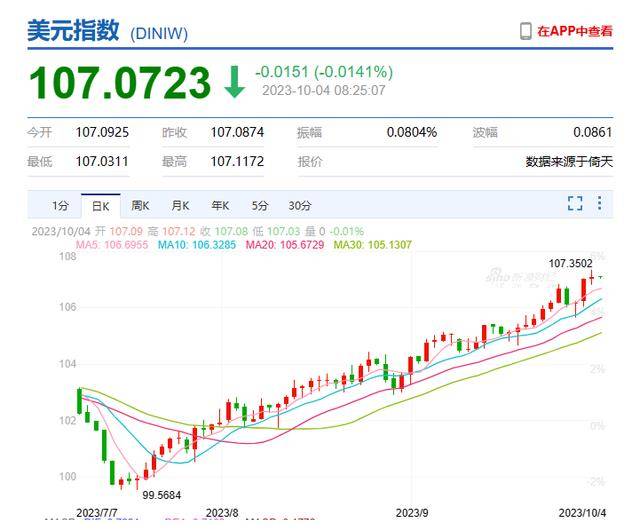Open the three-dot more options menu
The image size is (640, 530).
tap(600, 204)
